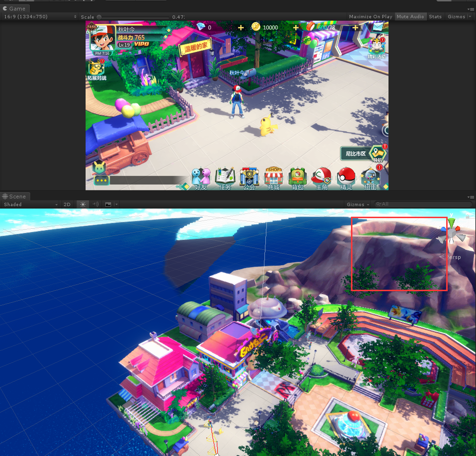The width and height of the screenshot is (476, 456).
Task: Open the SHOP 商城 store icon
Action: [x=273, y=175]
